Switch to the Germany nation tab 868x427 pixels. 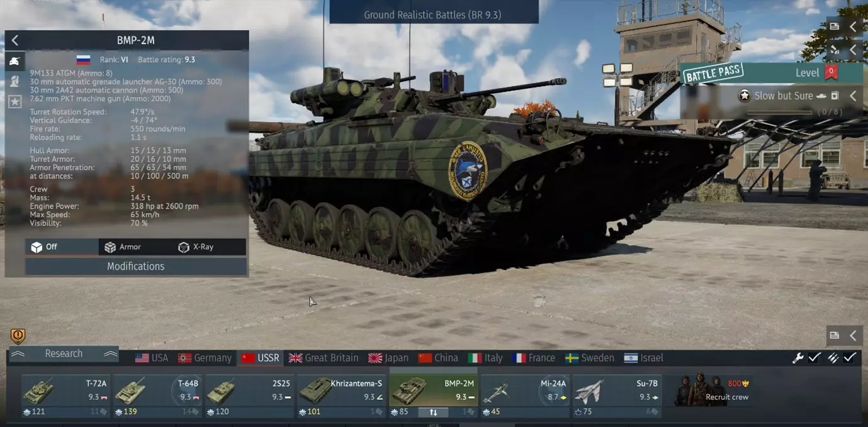[x=205, y=358]
